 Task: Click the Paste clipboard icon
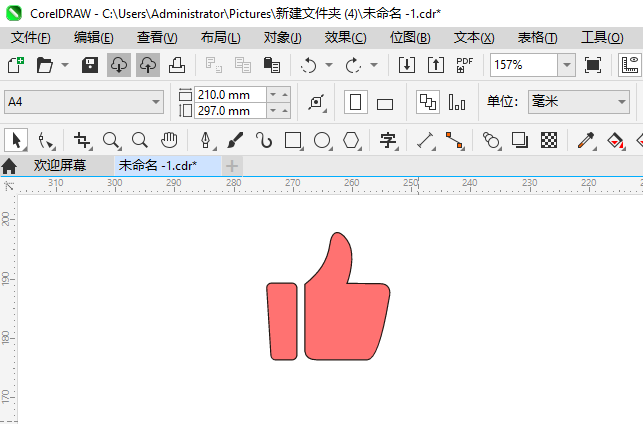271,65
